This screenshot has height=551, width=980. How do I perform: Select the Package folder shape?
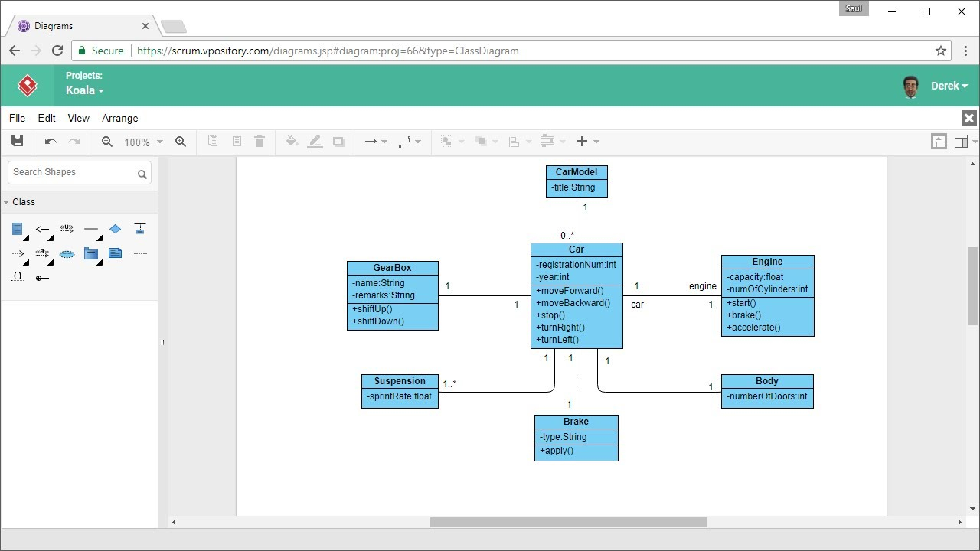click(91, 253)
